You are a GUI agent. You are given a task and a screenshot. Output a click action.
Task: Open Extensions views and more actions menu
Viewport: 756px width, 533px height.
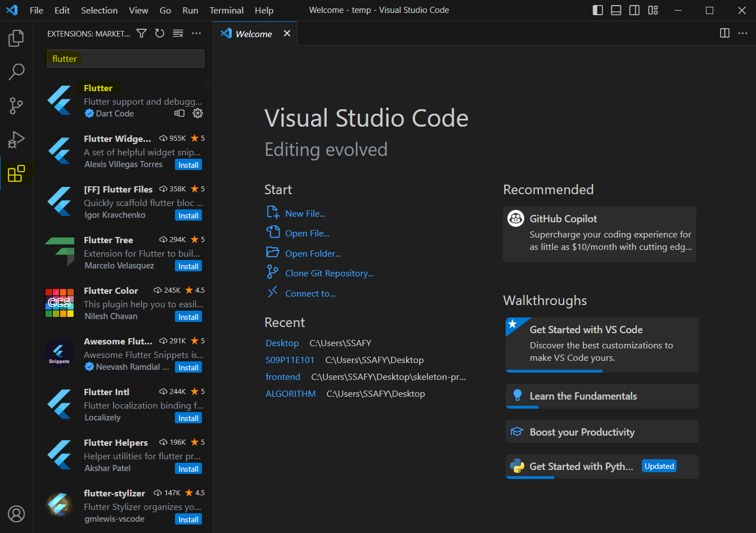[196, 34]
